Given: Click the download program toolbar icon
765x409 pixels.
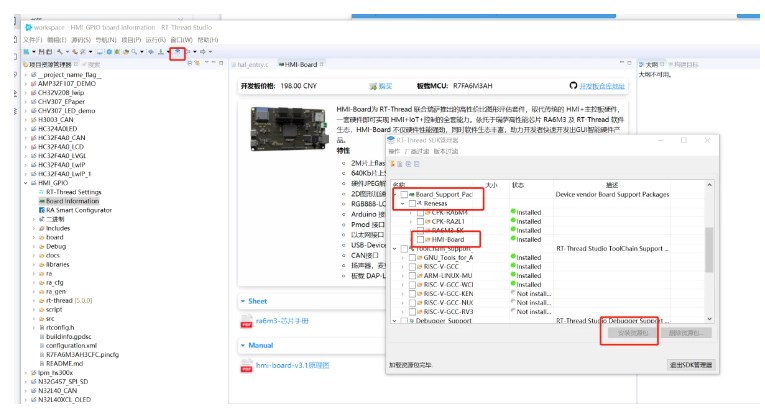Looking at the screenshot, I should pos(161,52).
